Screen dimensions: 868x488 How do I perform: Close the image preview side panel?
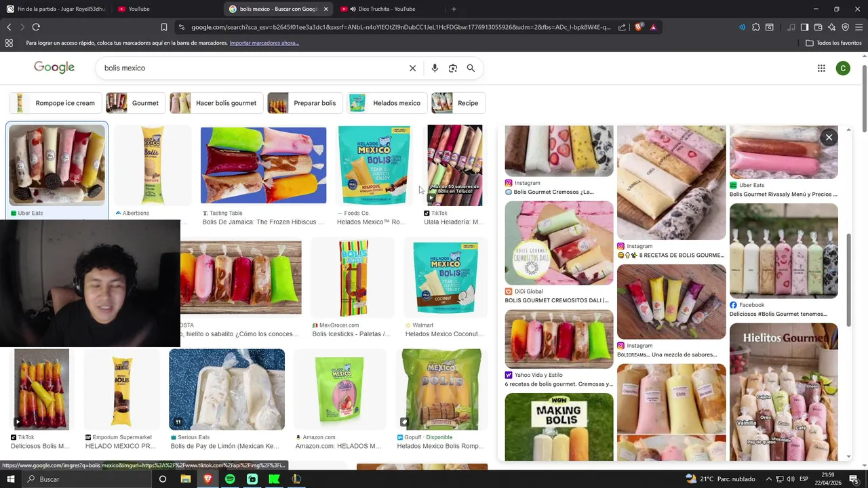click(x=829, y=138)
